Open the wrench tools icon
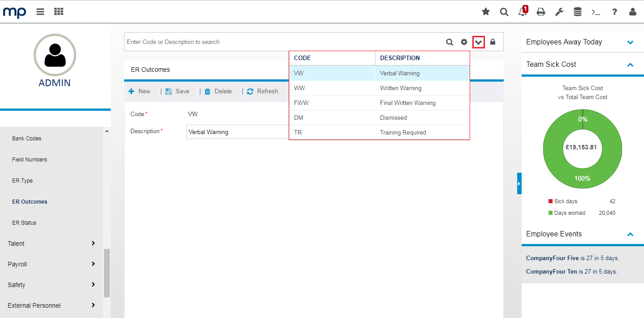The width and height of the screenshot is (644, 318). 559,12
